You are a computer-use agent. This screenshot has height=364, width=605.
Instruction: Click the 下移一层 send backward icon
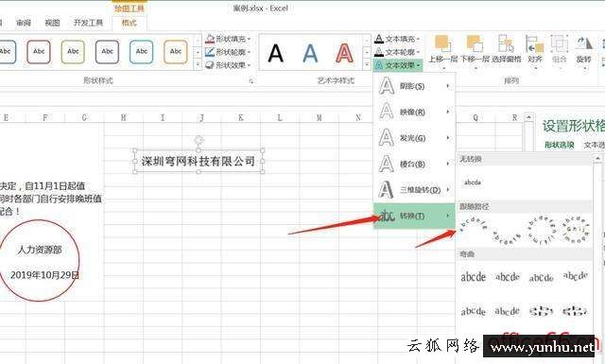point(475,43)
